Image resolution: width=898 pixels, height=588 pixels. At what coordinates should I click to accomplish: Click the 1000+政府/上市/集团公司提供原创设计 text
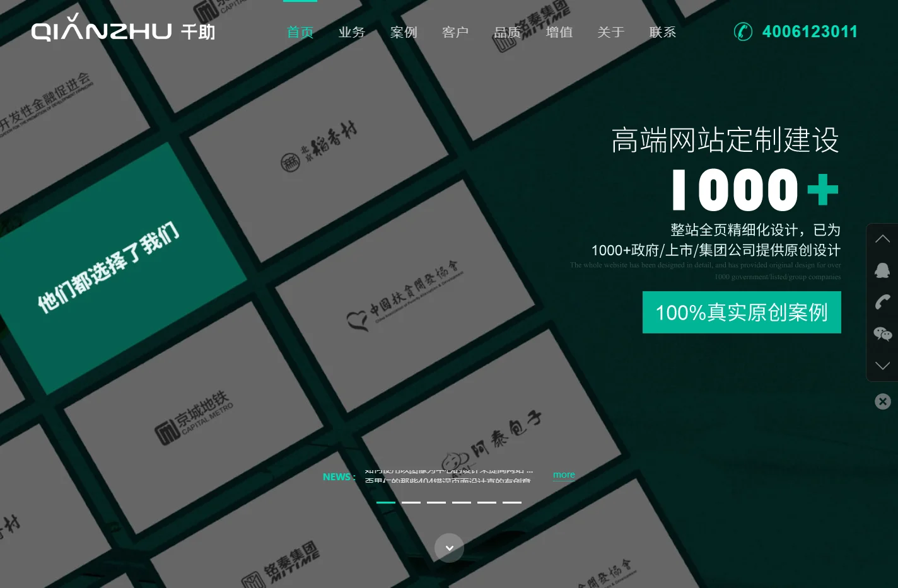(716, 250)
